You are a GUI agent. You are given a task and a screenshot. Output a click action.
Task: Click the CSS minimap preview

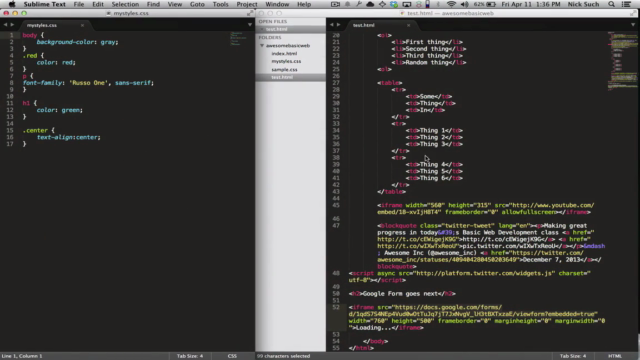[x=237, y=38]
